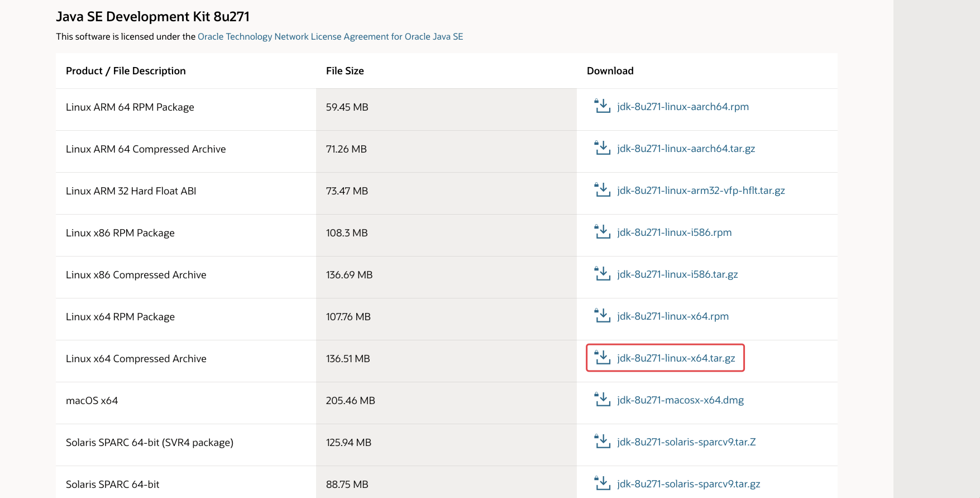Select Linux x64 RPM Package text
The width and height of the screenshot is (980, 498).
pyautogui.click(x=120, y=317)
